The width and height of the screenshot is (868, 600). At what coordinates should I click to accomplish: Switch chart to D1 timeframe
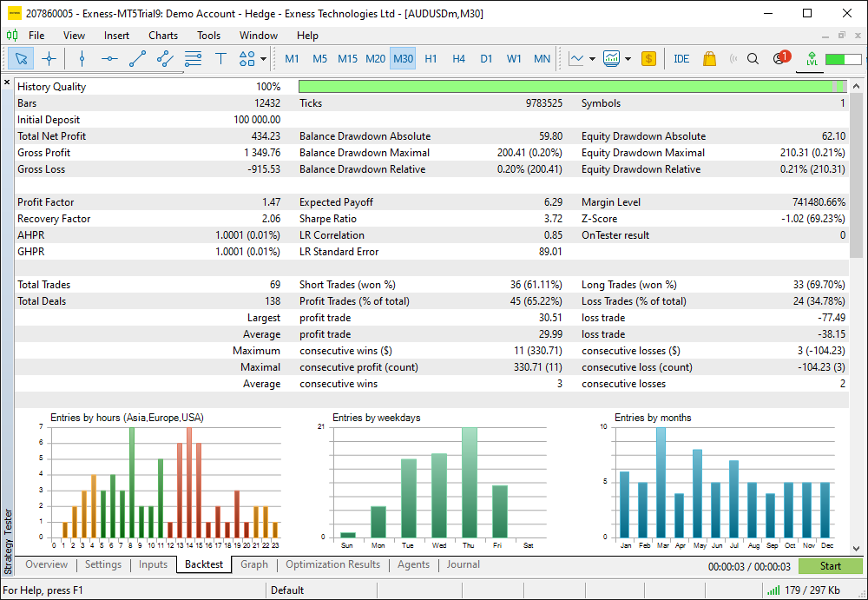[486, 58]
